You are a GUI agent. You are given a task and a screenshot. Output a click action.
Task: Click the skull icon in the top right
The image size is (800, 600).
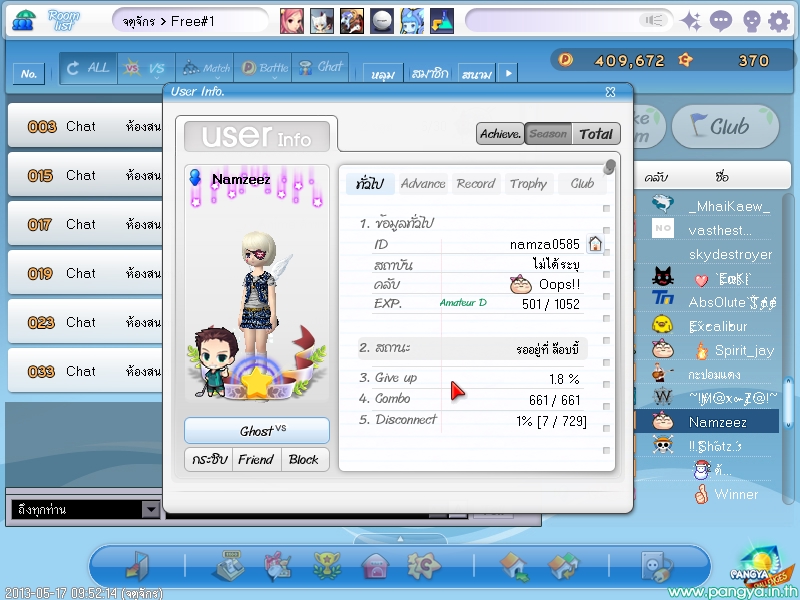point(752,21)
